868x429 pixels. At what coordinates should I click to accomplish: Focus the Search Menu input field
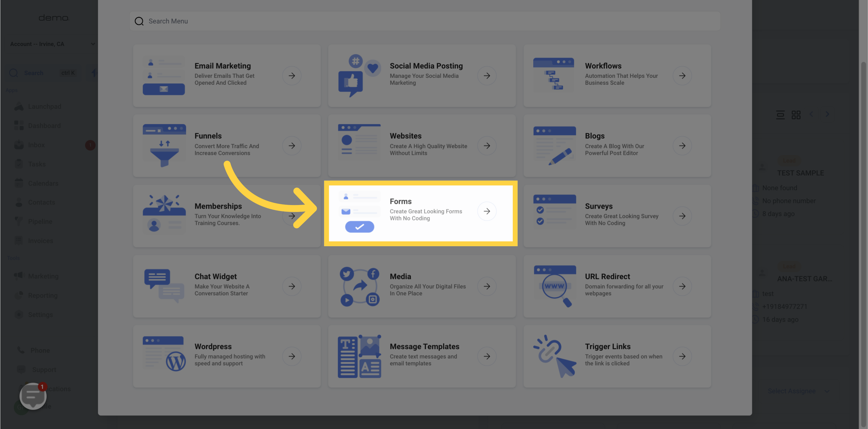[425, 21]
